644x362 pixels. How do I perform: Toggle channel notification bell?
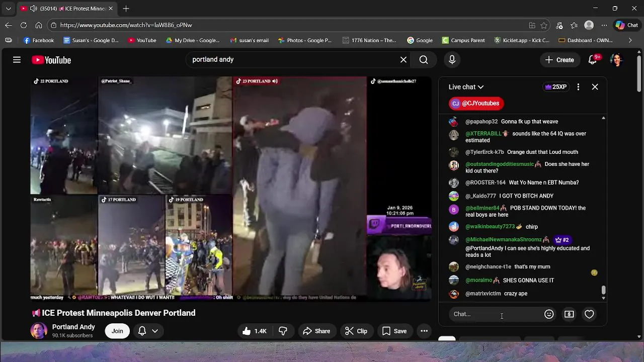(142, 331)
